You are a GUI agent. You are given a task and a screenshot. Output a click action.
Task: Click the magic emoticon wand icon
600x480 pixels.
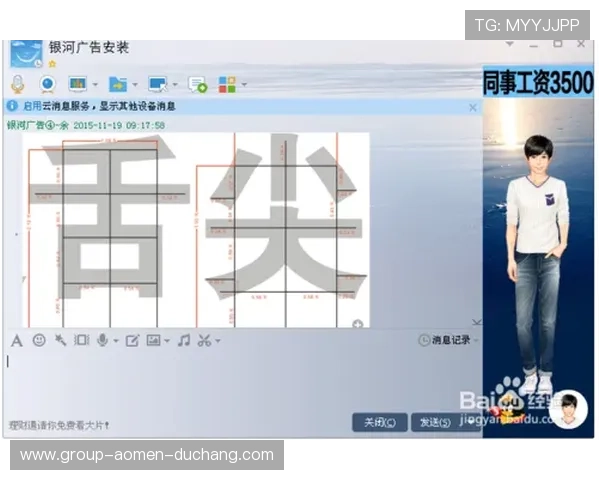coord(60,340)
